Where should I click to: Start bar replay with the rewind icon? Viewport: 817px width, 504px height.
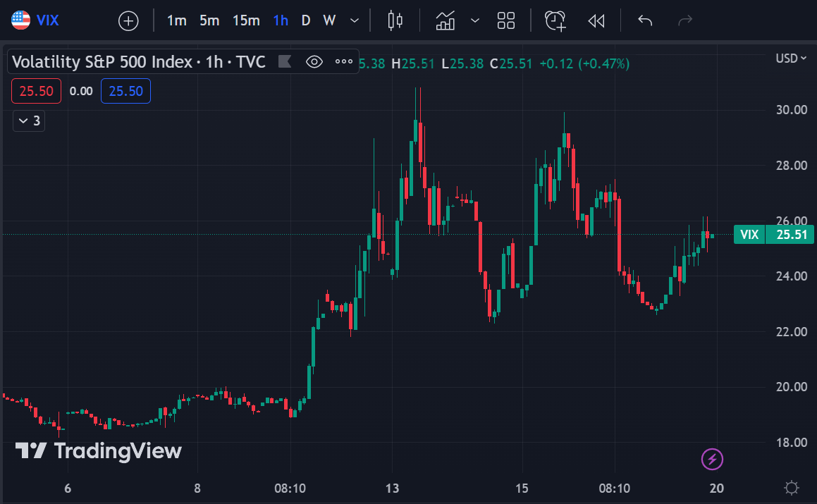click(596, 21)
